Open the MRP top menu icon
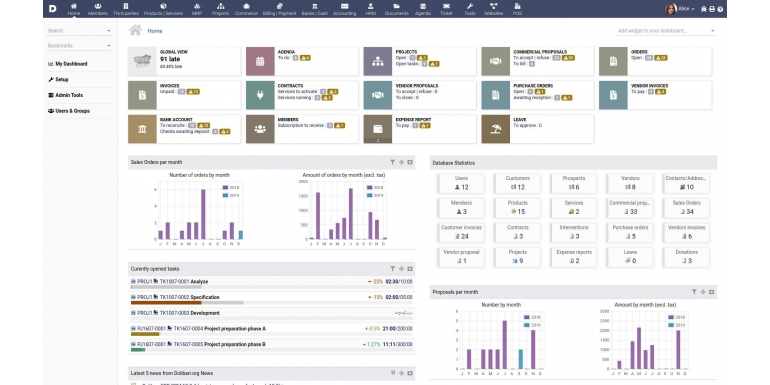This screenshot has width=770, height=385. click(197, 6)
